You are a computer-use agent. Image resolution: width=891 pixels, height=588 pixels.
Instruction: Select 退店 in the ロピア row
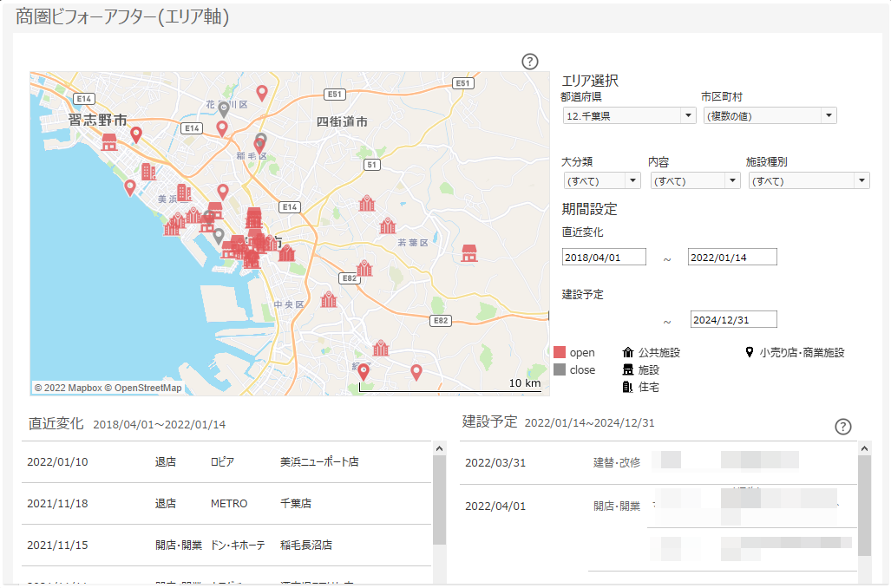166,462
